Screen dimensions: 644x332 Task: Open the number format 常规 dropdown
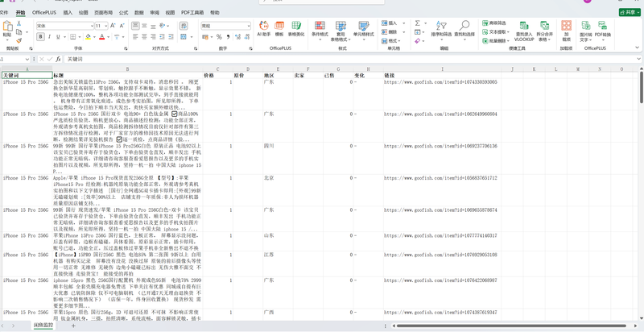pos(249,26)
